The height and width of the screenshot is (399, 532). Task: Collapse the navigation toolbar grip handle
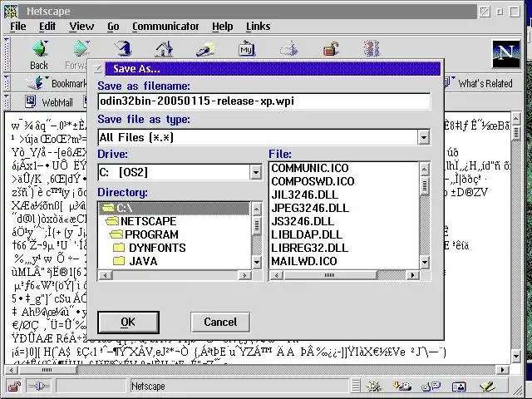point(7,54)
